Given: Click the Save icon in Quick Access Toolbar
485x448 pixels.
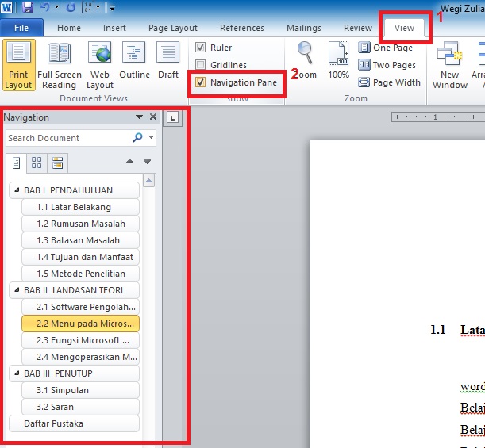Looking at the screenshot, I should pyautogui.click(x=28, y=7).
